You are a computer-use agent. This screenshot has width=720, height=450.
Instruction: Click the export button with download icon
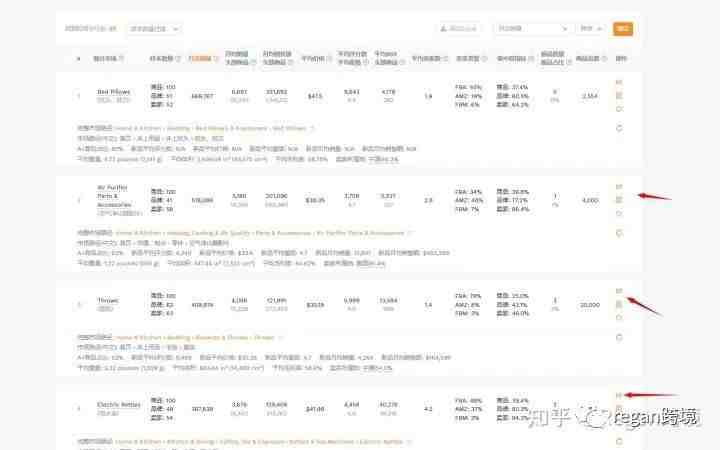458,28
